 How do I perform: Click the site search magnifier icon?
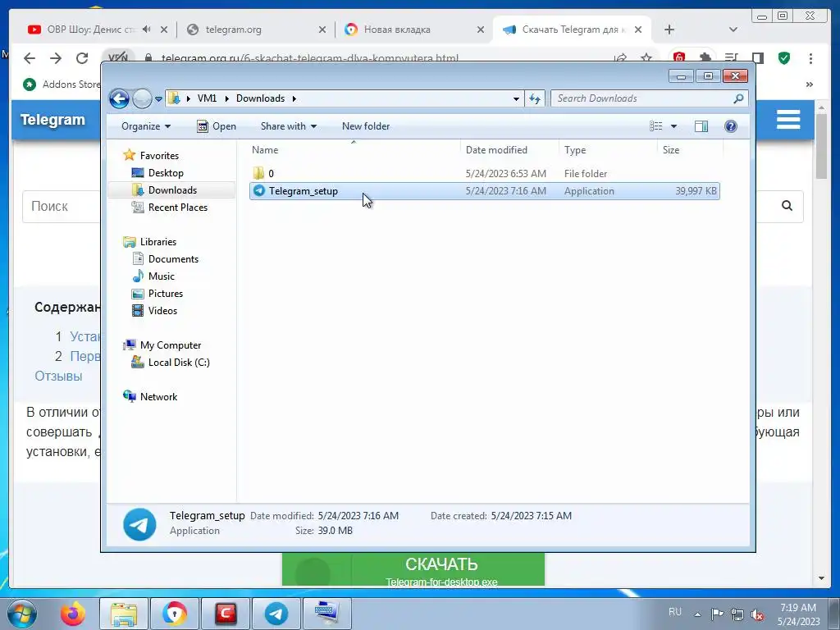[787, 206]
